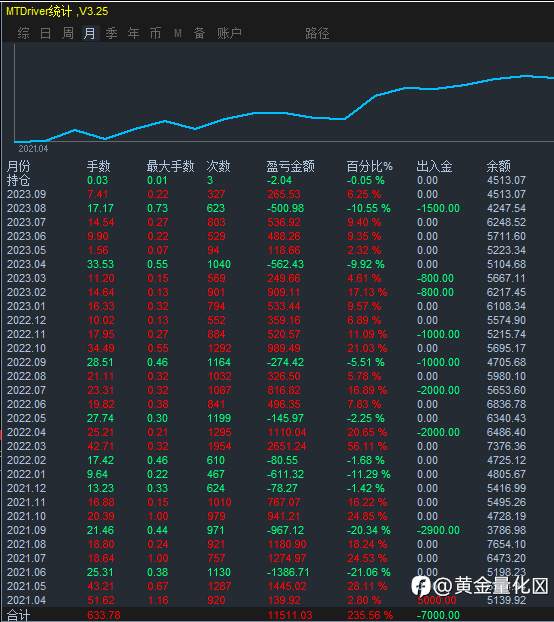Click the 盈亏金额 column header

tap(290, 166)
